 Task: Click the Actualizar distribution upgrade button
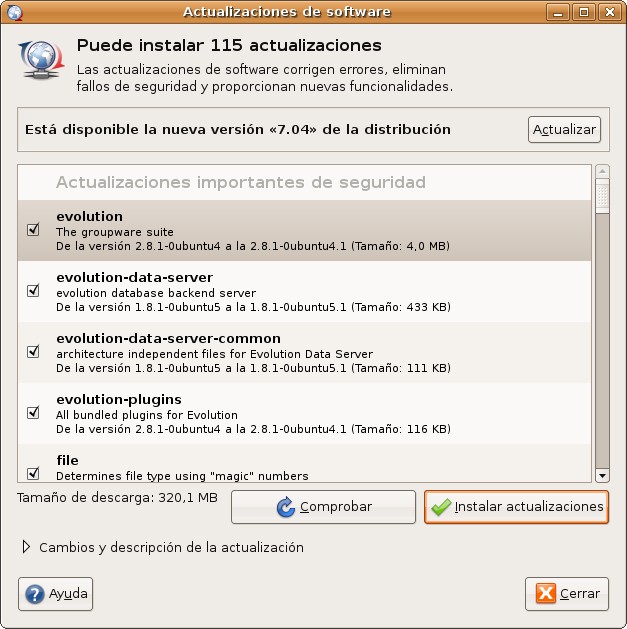[x=564, y=130]
